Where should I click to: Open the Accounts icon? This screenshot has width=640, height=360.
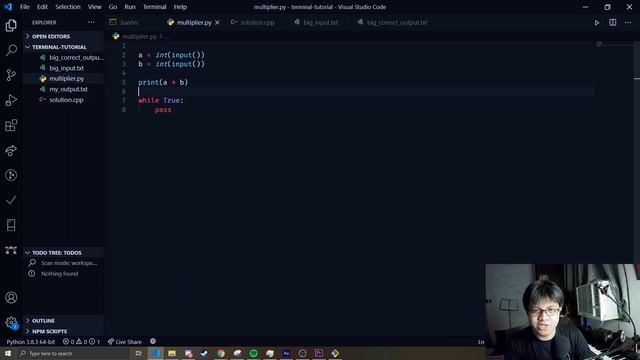pyautogui.click(x=11, y=298)
